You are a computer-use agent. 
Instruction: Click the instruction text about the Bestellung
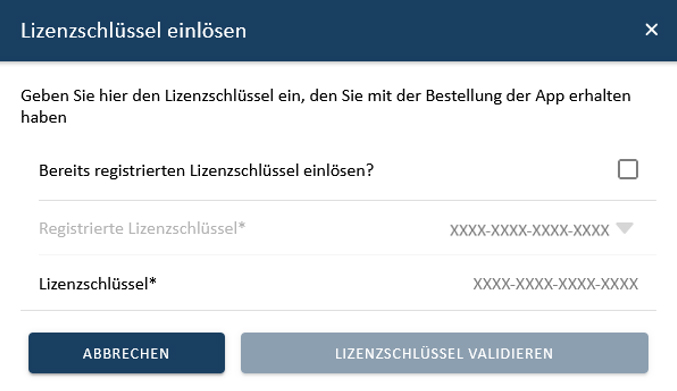point(326,106)
